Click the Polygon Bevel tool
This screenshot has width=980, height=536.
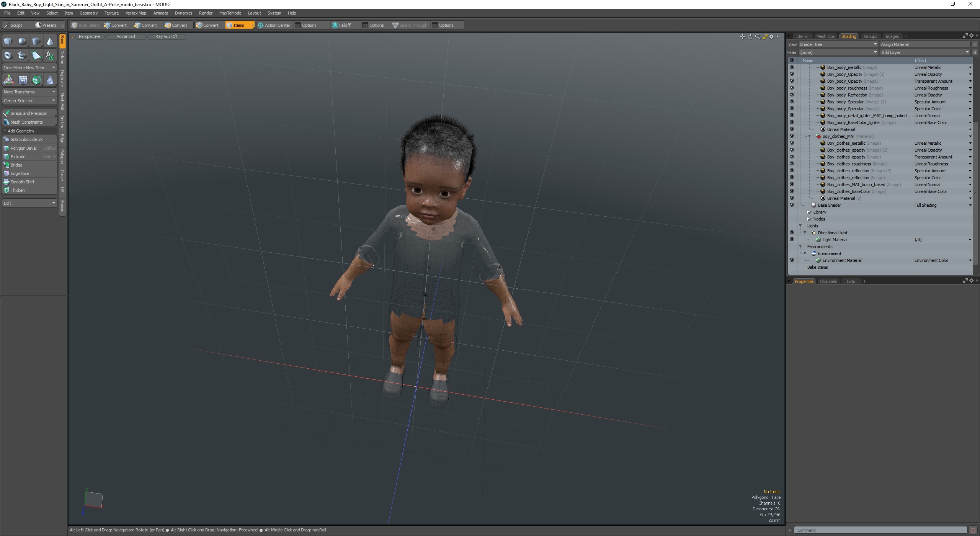point(24,148)
